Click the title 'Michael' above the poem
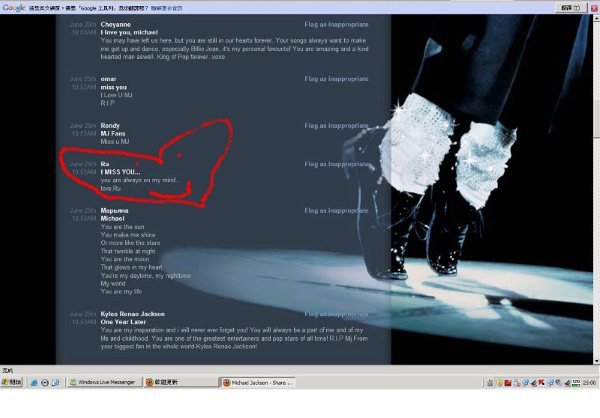The width and height of the screenshot is (600, 418). click(112, 219)
